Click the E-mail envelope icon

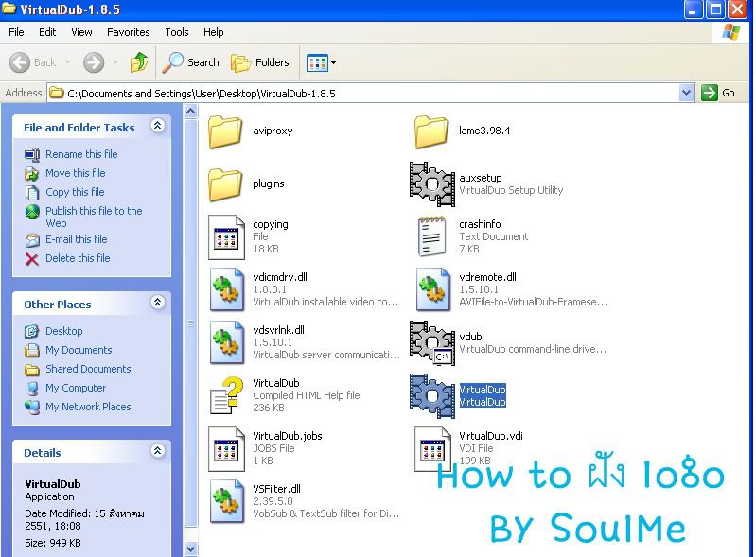(x=32, y=239)
